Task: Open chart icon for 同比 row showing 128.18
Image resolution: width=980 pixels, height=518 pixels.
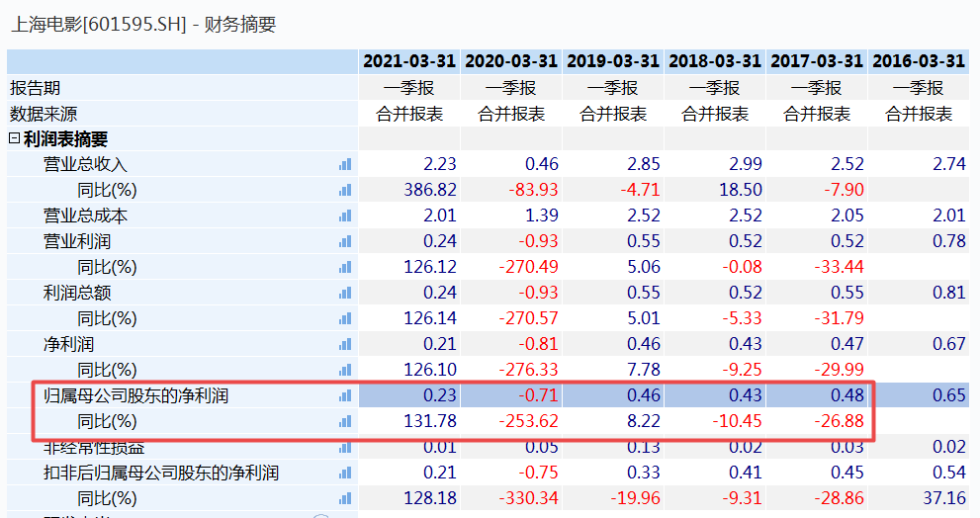Action: tap(345, 498)
